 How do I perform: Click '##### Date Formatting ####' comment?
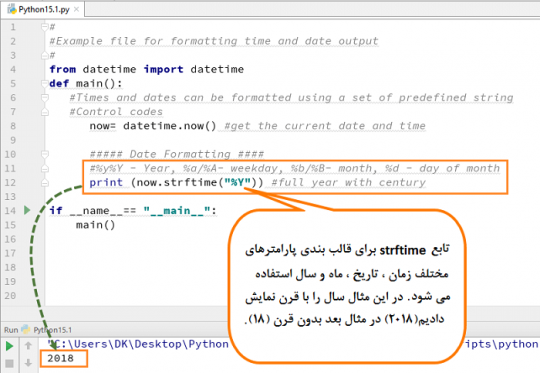point(177,154)
